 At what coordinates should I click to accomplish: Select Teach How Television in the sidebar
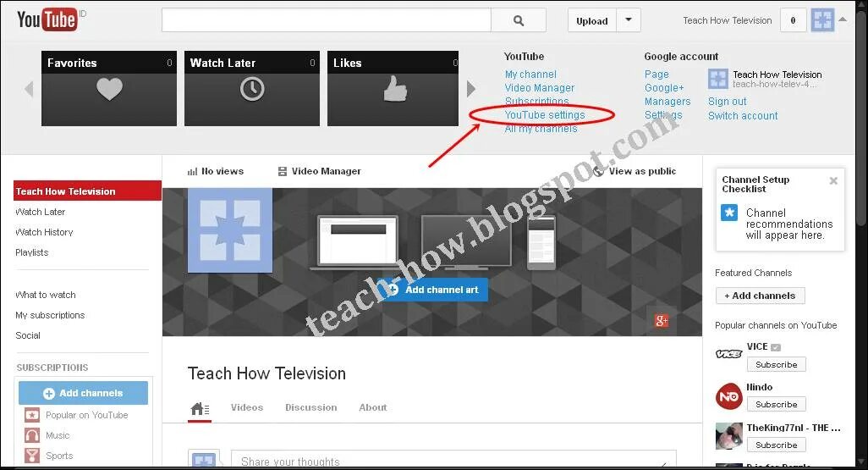coord(87,191)
